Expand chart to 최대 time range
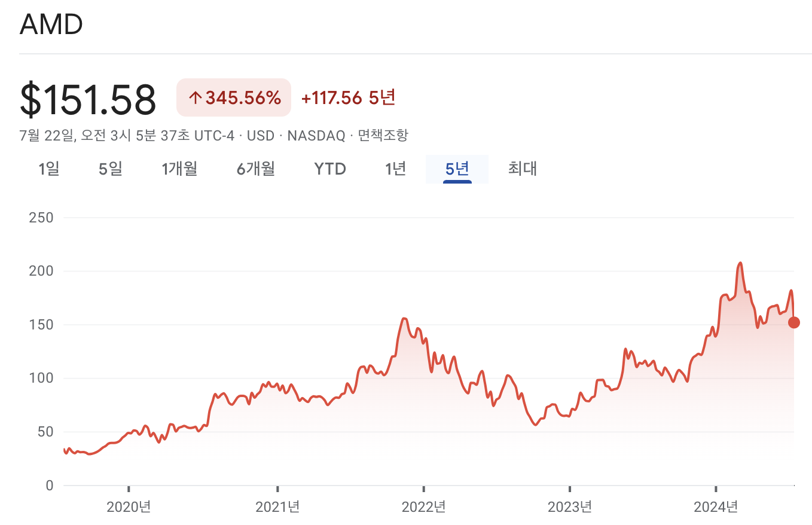The width and height of the screenshot is (812, 525). tap(523, 169)
